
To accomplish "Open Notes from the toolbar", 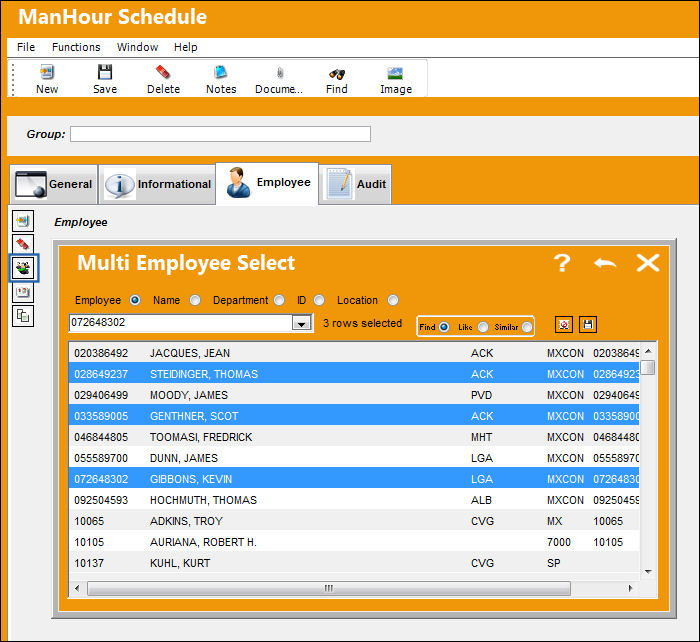I will [221, 72].
